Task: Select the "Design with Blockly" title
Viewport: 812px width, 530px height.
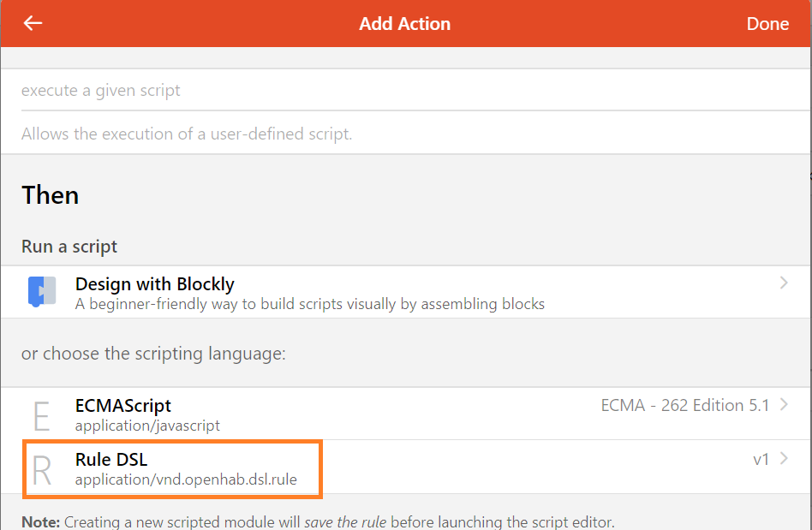Action: pyautogui.click(x=154, y=284)
